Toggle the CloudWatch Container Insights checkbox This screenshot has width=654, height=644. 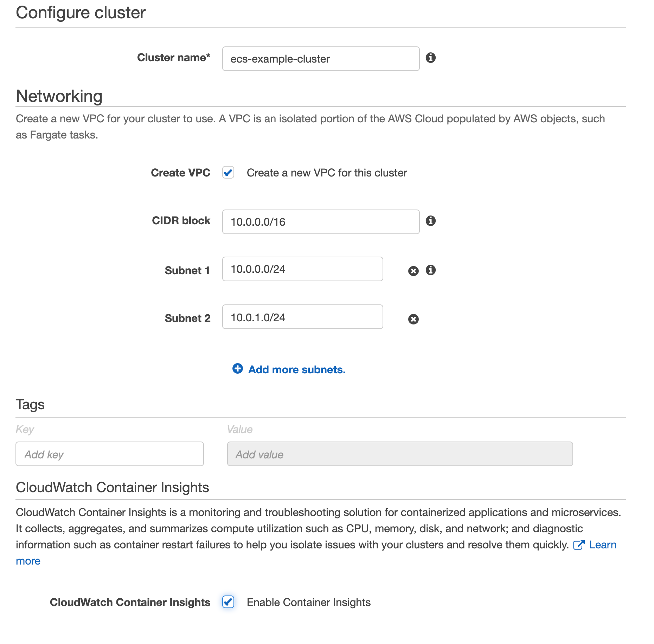(228, 602)
